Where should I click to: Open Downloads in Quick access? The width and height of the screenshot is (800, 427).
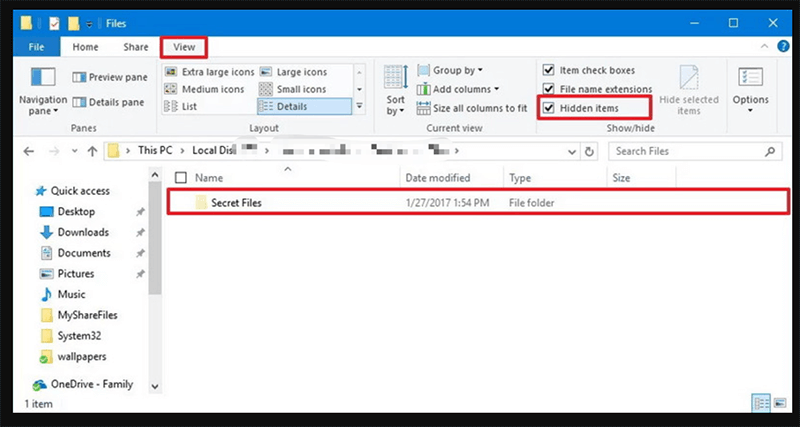pyautogui.click(x=83, y=232)
